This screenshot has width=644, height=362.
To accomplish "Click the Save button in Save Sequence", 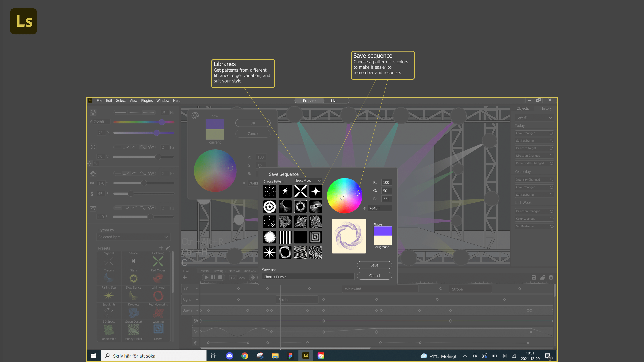I will tap(374, 265).
